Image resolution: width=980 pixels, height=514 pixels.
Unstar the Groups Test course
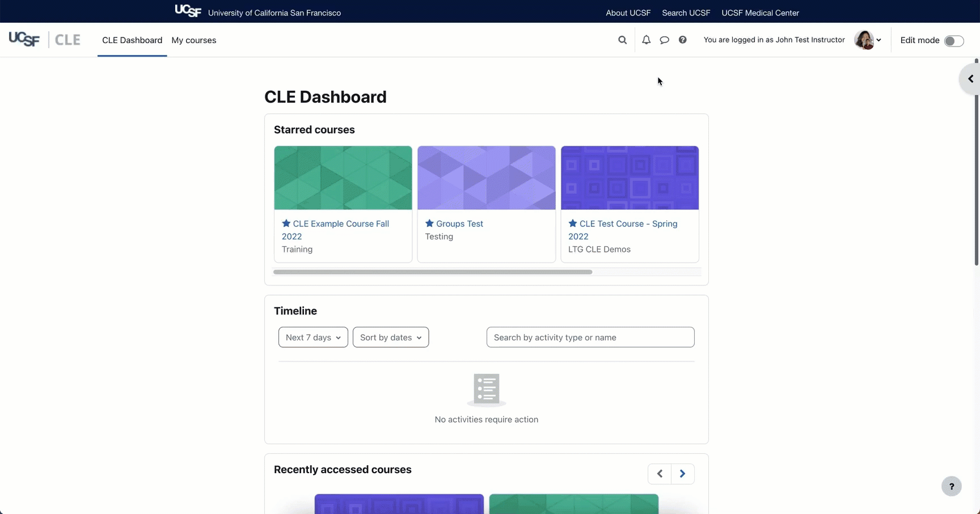(x=429, y=224)
